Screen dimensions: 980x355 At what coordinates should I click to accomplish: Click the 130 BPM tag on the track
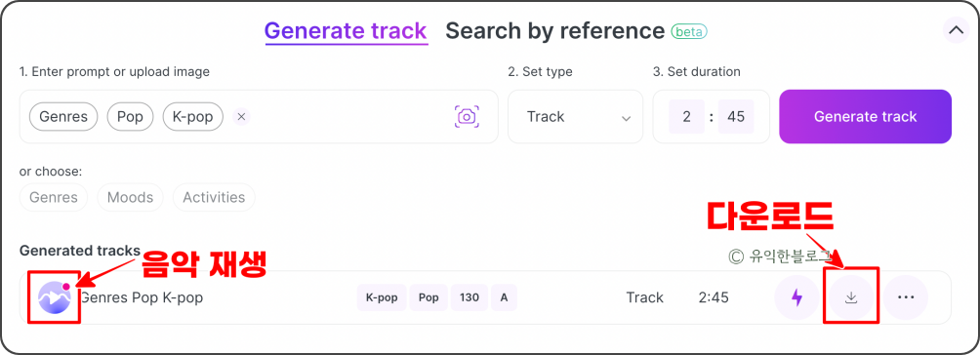(470, 297)
